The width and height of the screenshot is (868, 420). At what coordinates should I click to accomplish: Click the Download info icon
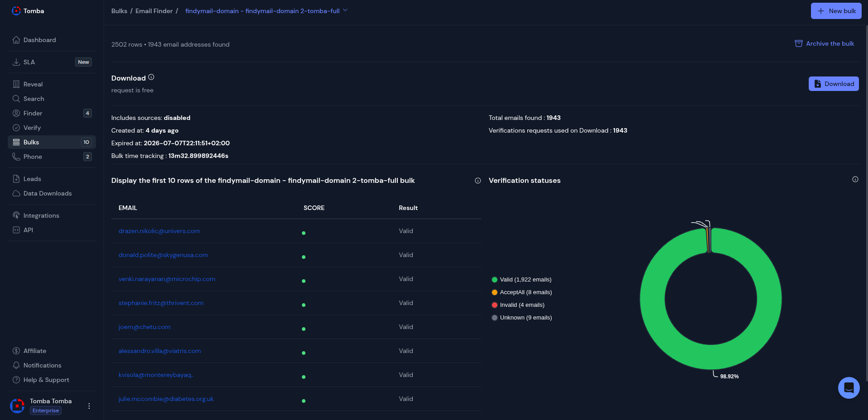pos(151,77)
